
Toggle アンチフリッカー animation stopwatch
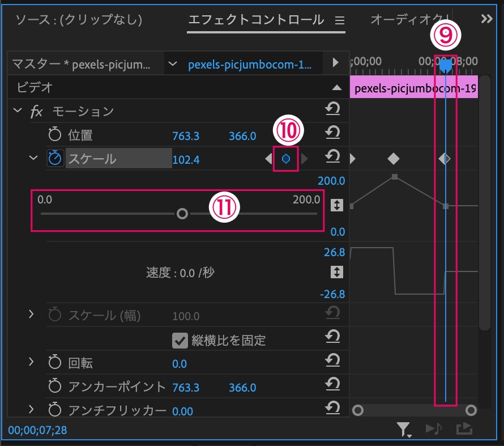click(54, 410)
